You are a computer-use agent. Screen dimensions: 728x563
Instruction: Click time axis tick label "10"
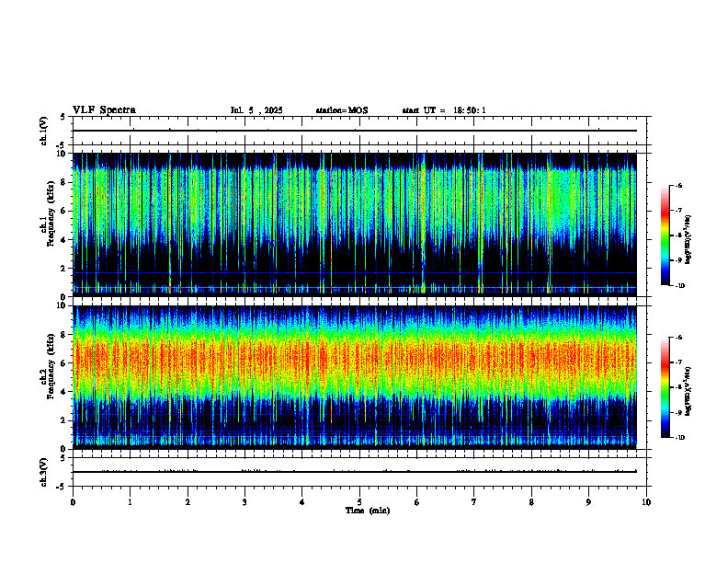(646, 502)
